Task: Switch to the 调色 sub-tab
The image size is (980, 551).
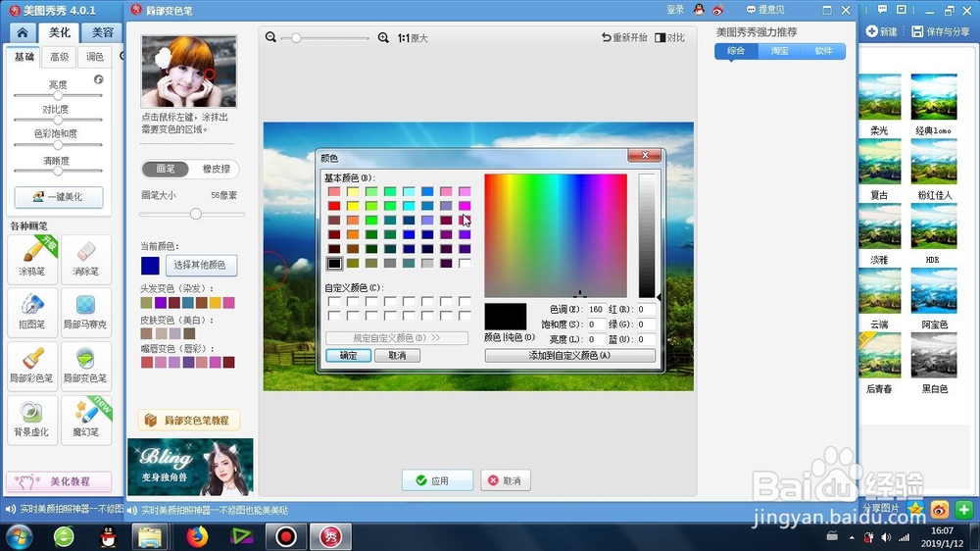Action: coord(95,57)
